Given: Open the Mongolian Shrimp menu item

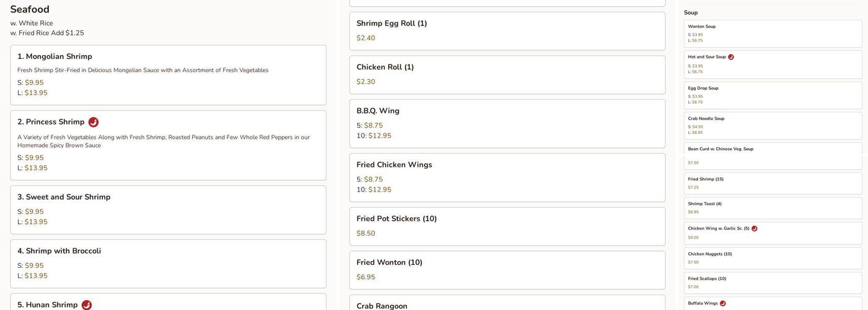Looking at the screenshot, I should (x=168, y=75).
